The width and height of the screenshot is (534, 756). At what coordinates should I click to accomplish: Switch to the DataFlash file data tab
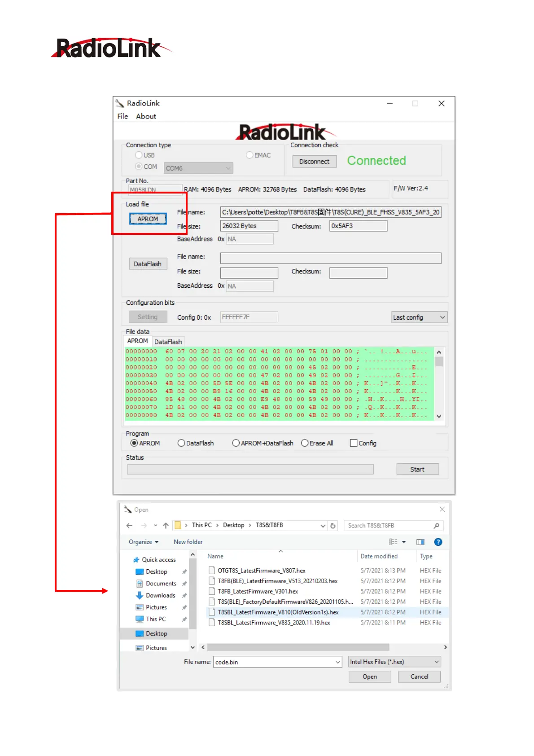168,342
